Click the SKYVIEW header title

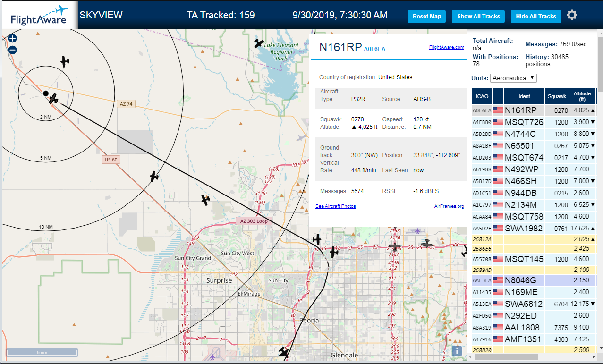(x=101, y=15)
